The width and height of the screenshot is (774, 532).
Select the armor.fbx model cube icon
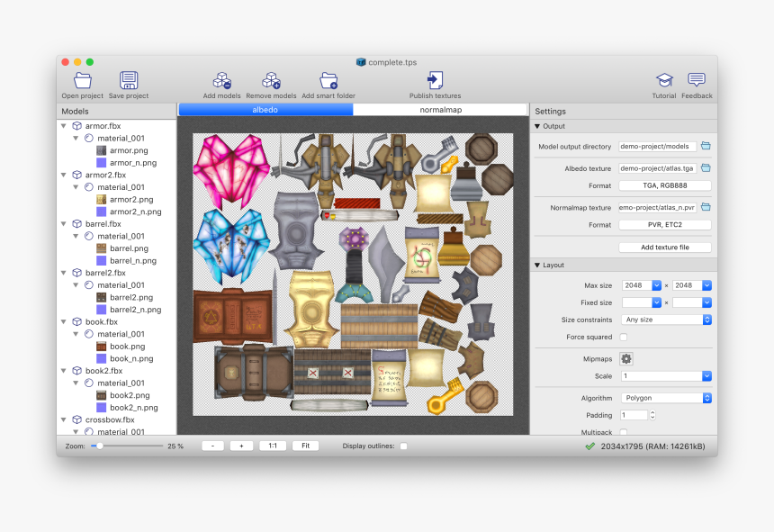point(77,126)
